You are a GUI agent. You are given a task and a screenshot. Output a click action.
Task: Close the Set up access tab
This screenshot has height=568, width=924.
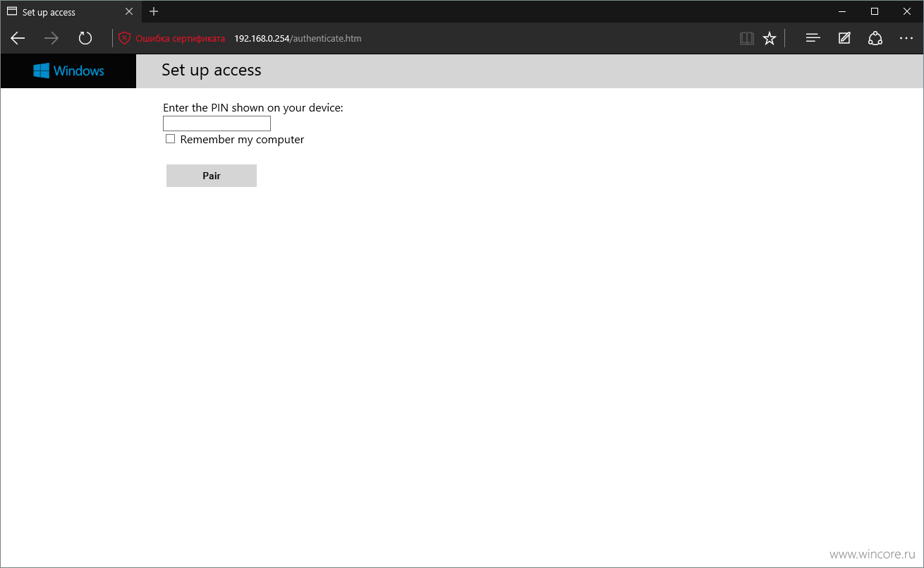point(129,11)
